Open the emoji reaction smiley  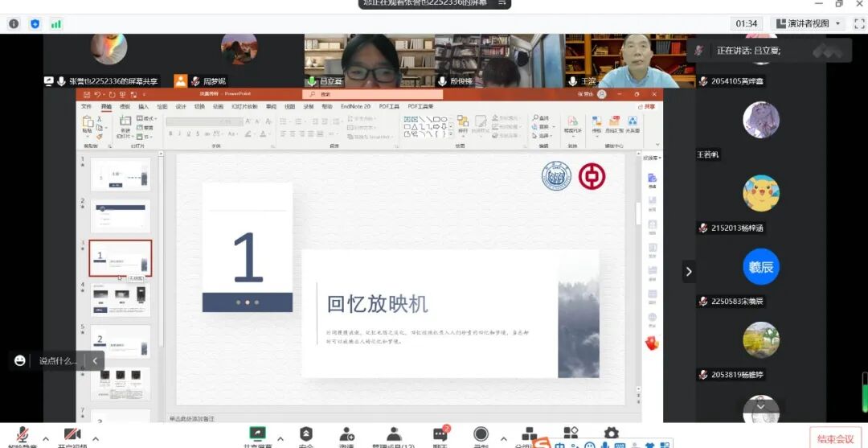20,360
